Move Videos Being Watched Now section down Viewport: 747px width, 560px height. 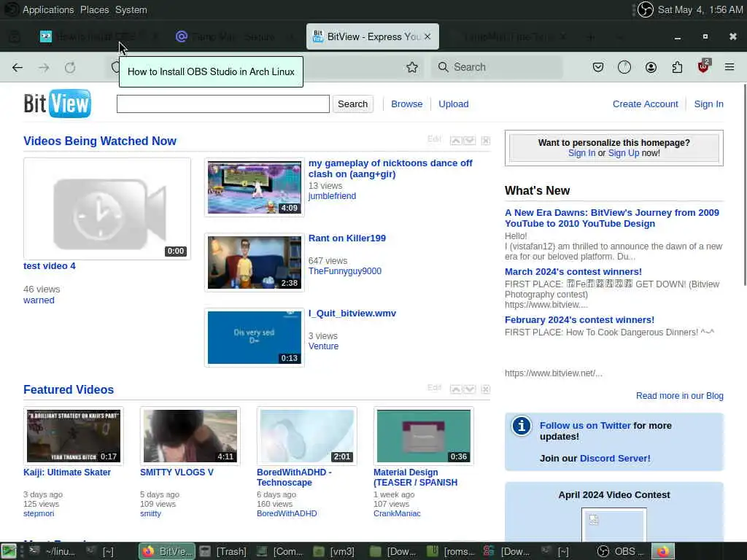pyautogui.click(x=469, y=141)
